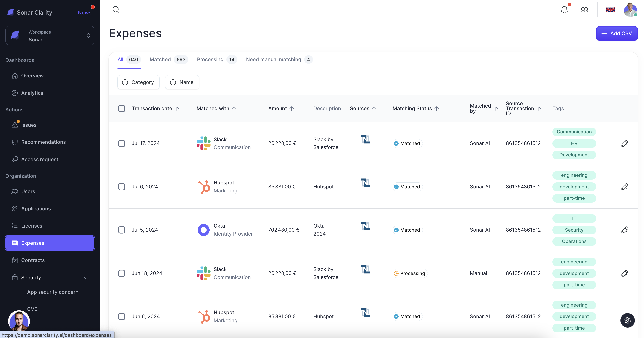Sort by Source Transaction ID column

pyautogui.click(x=523, y=108)
